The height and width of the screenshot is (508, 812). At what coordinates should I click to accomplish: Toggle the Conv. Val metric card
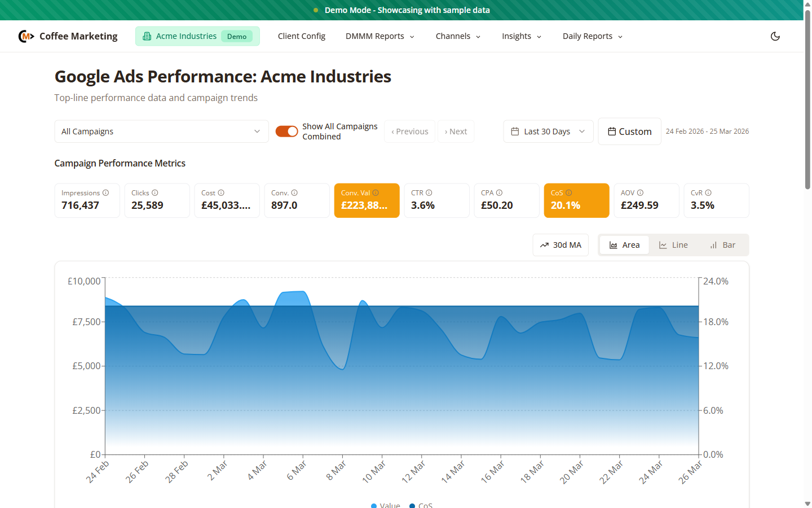[367, 200]
